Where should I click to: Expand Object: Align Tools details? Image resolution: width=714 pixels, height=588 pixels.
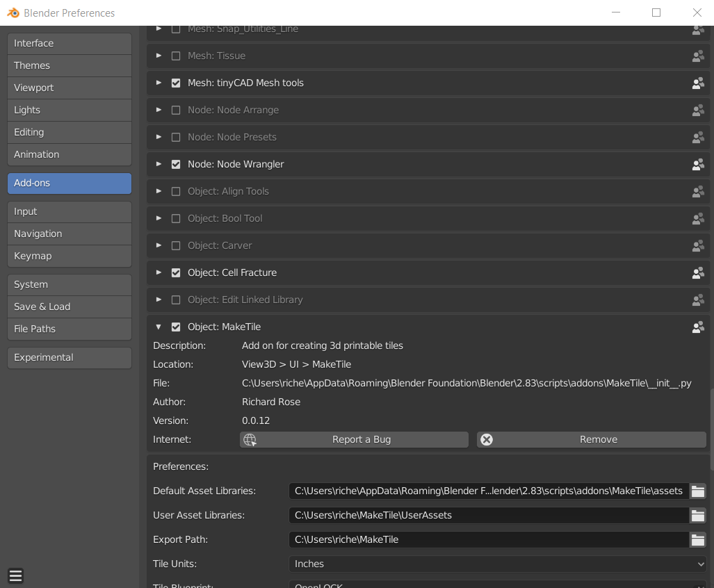tap(159, 191)
